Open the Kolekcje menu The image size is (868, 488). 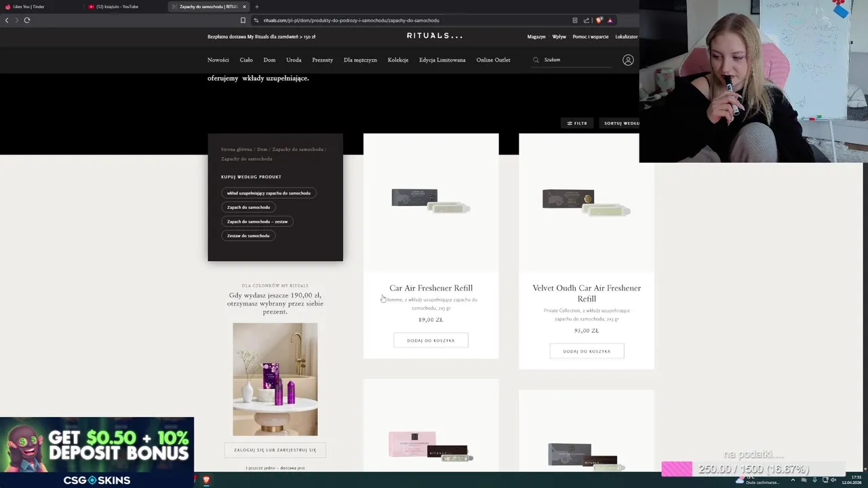coord(398,60)
